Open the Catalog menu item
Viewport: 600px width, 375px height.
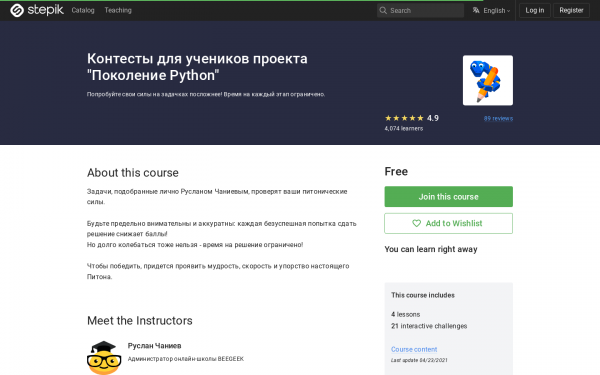83,10
